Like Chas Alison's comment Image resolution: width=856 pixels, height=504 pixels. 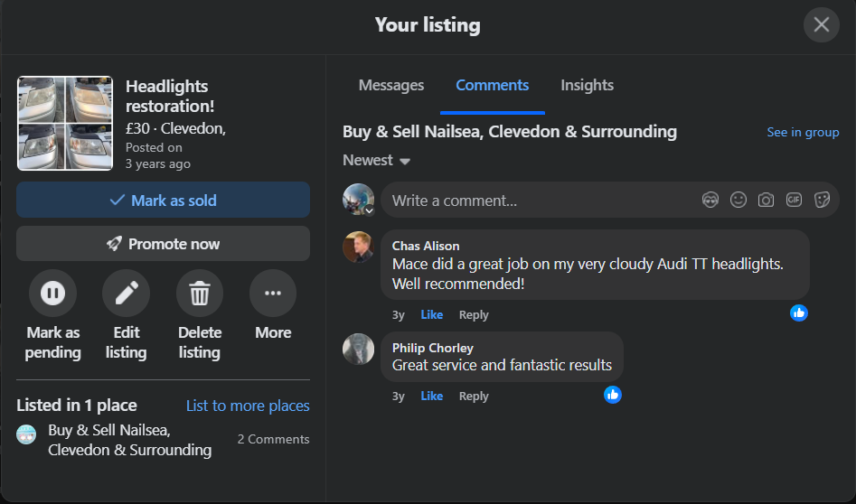pos(432,315)
